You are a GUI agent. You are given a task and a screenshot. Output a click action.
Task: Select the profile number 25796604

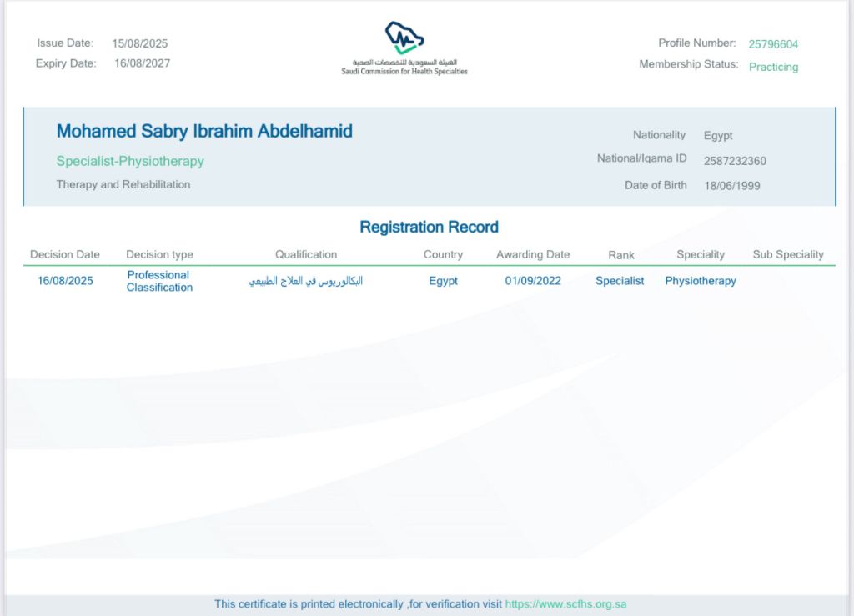point(773,44)
